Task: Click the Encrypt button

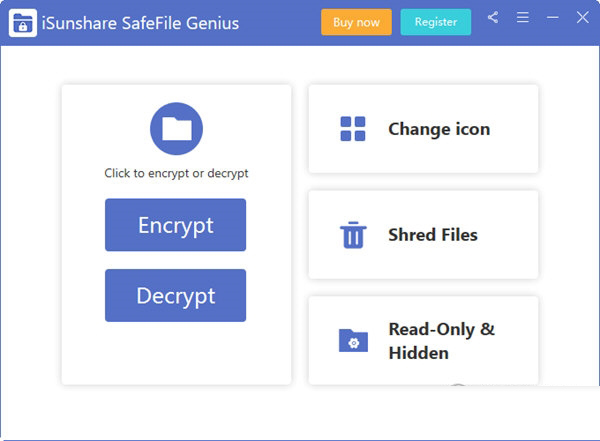Action: [x=175, y=225]
